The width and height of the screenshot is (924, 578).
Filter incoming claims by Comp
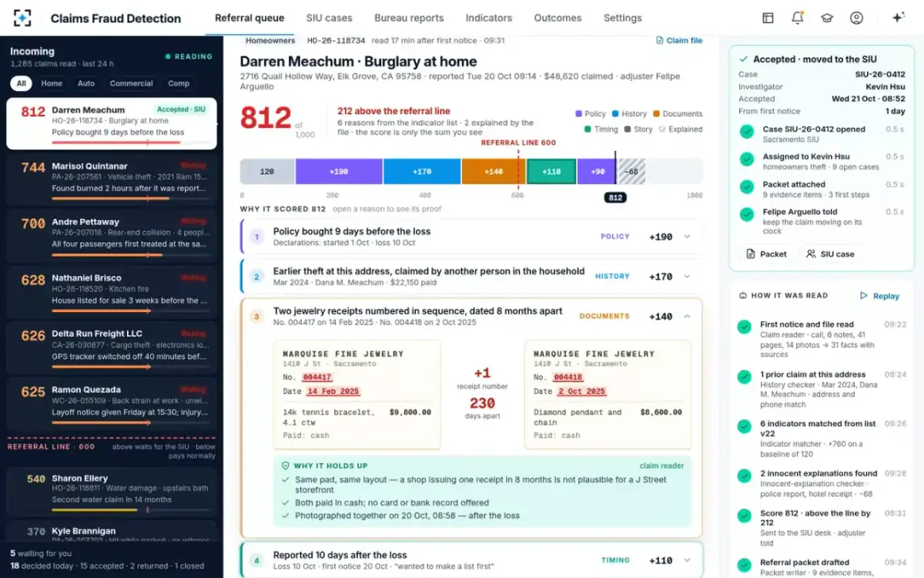[x=179, y=83]
